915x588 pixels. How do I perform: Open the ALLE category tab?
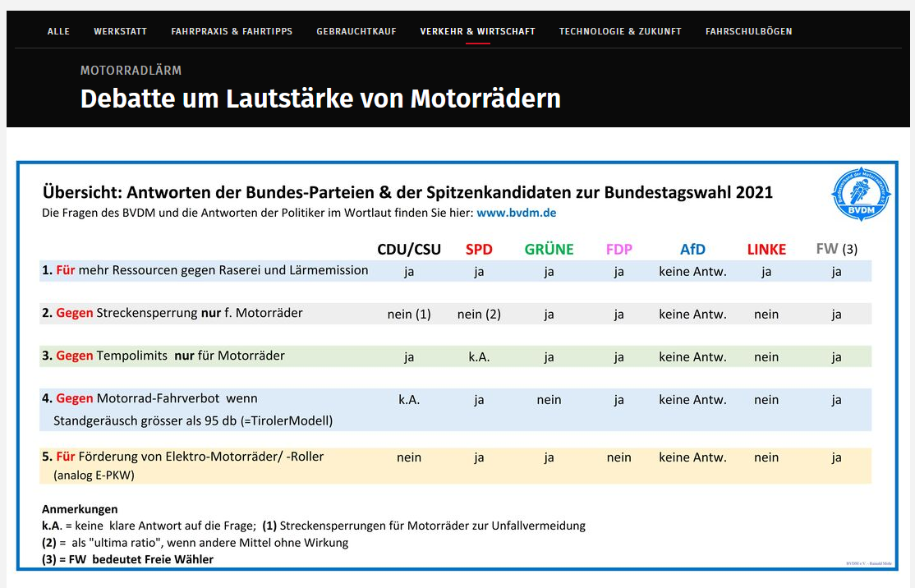click(x=58, y=31)
